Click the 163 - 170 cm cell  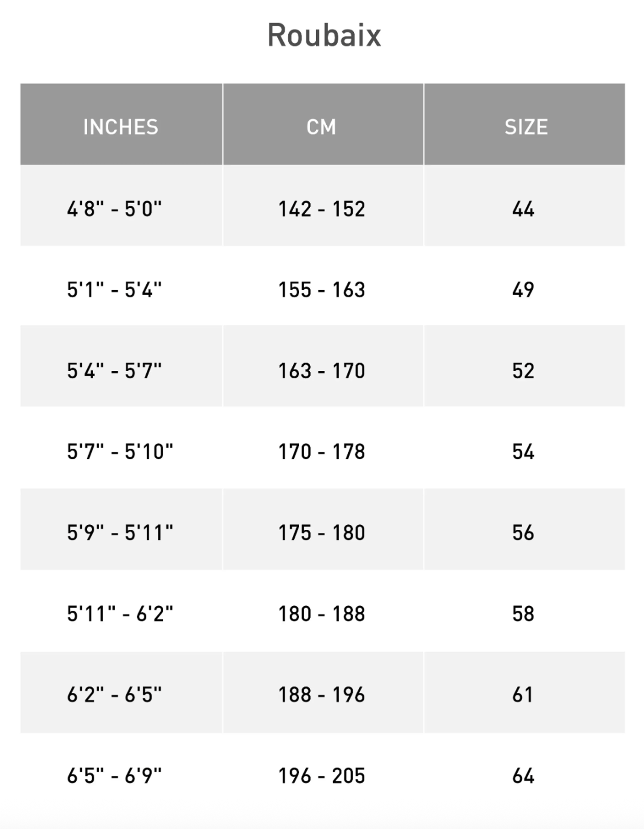coord(321,370)
